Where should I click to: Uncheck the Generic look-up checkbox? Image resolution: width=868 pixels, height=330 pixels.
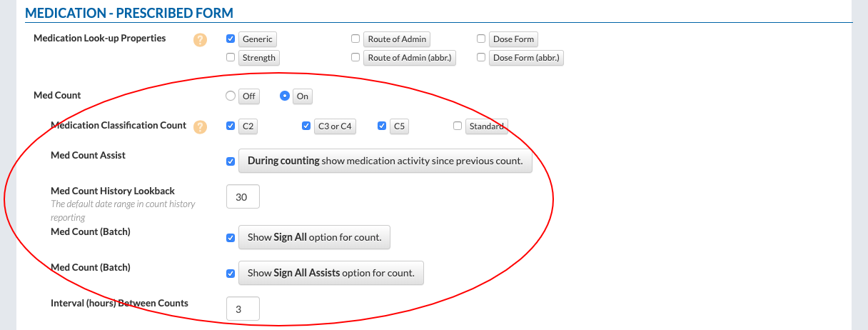pyautogui.click(x=231, y=39)
